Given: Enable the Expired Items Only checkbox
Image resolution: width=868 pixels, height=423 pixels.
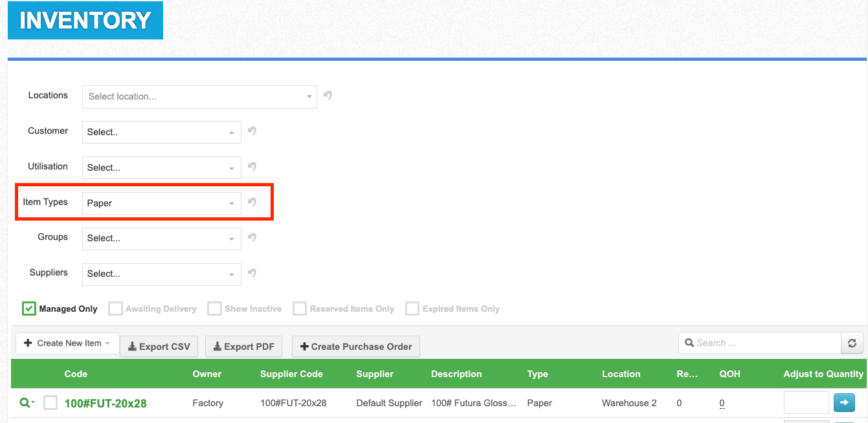Looking at the screenshot, I should click(x=412, y=309).
